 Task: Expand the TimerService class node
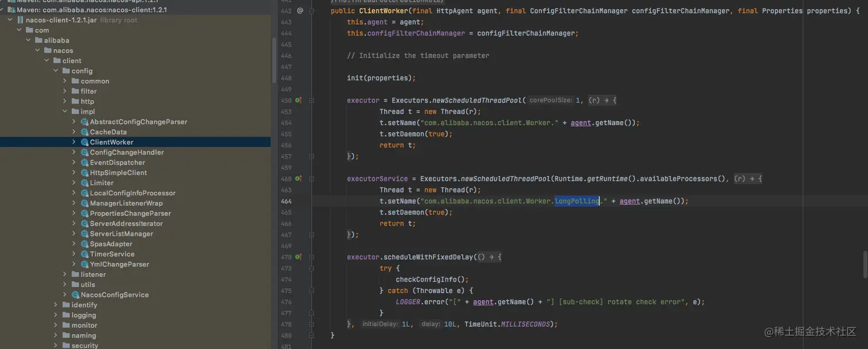click(74, 254)
